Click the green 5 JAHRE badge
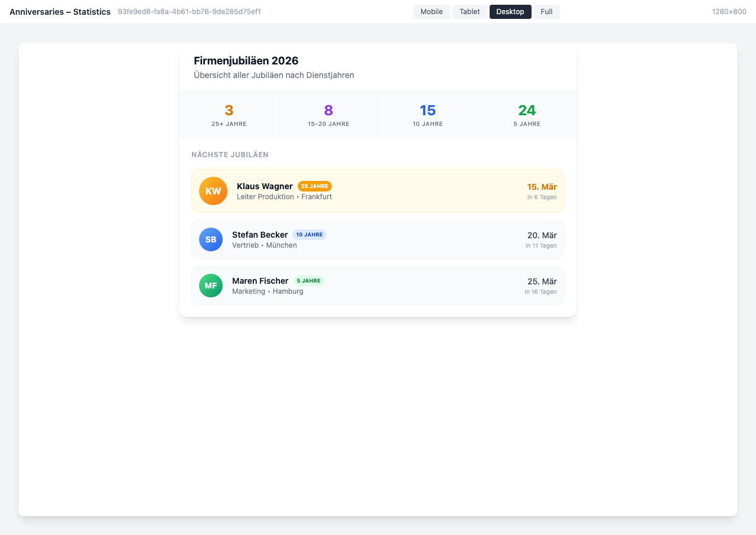The image size is (756, 535). (308, 281)
